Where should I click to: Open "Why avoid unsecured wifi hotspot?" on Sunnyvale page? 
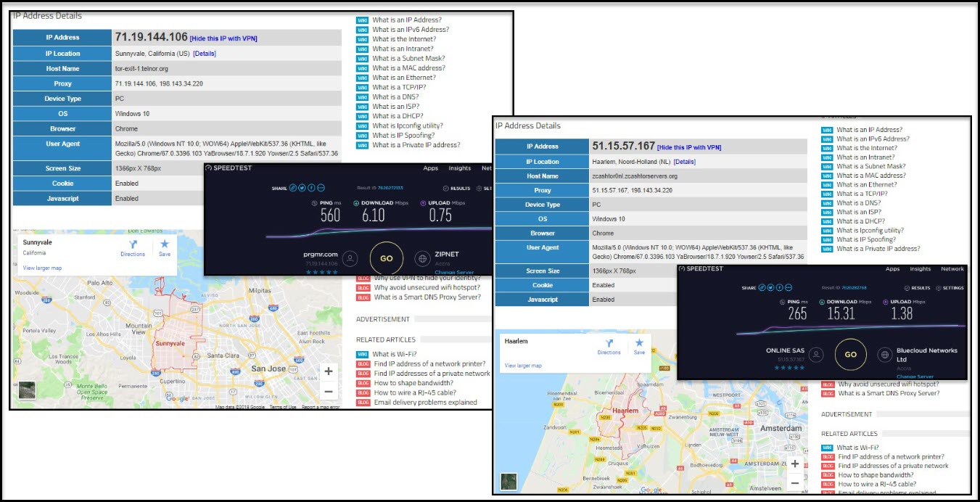tap(427, 287)
